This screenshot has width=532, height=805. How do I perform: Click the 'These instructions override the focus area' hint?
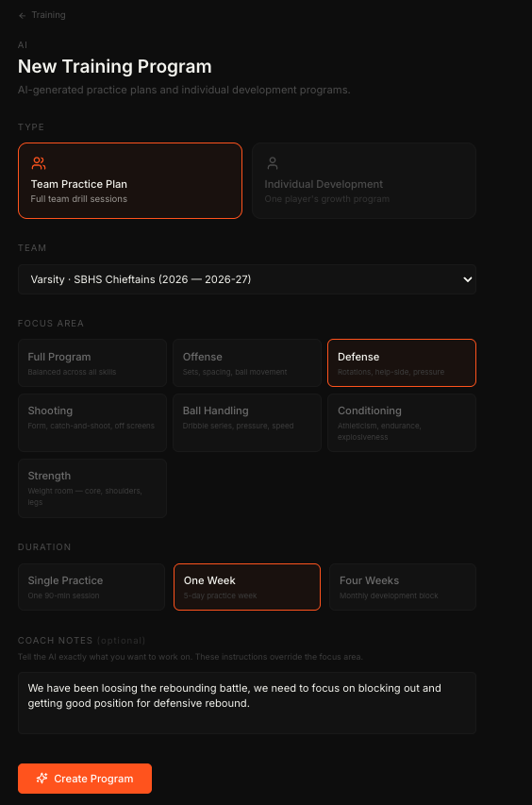tap(278, 657)
